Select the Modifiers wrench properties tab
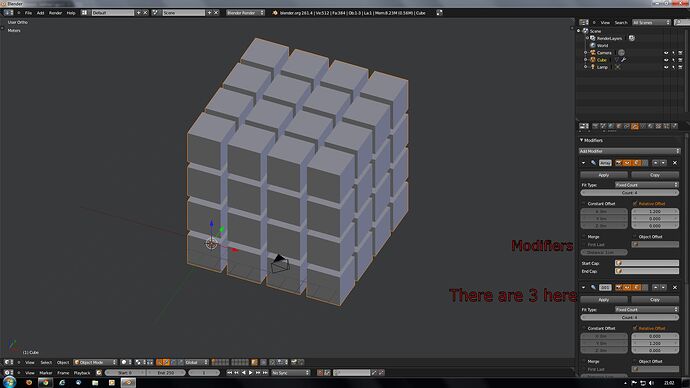 pyautogui.click(x=635, y=126)
